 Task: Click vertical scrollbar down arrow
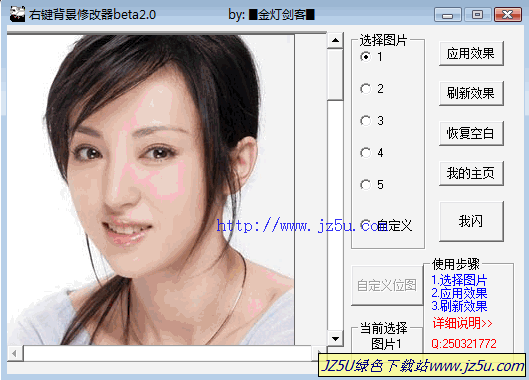pos(335,338)
